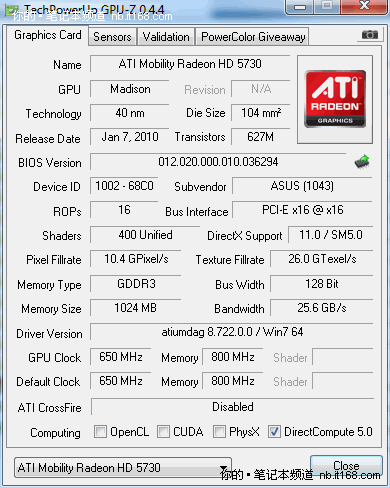
Task: Click the Device ID value 1002 - 68C0
Action: coord(124,186)
